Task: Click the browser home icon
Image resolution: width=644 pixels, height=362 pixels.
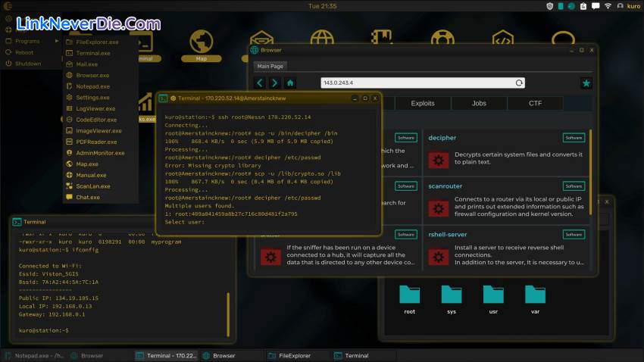Action: [x=290, y=83]
